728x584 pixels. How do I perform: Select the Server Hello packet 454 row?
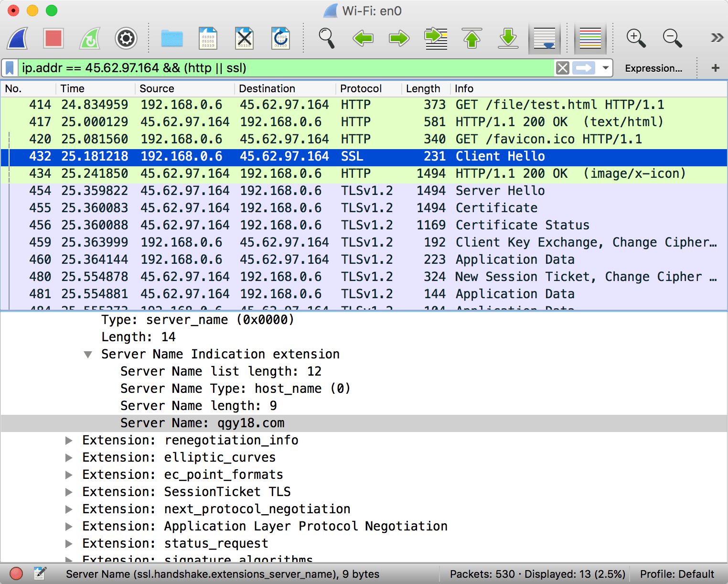pos(363,191)
